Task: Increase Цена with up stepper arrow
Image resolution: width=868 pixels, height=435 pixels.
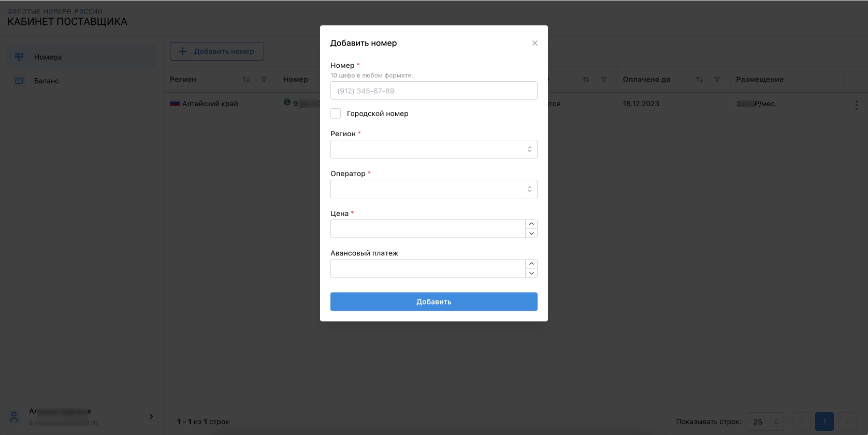Action: (531, 224)
